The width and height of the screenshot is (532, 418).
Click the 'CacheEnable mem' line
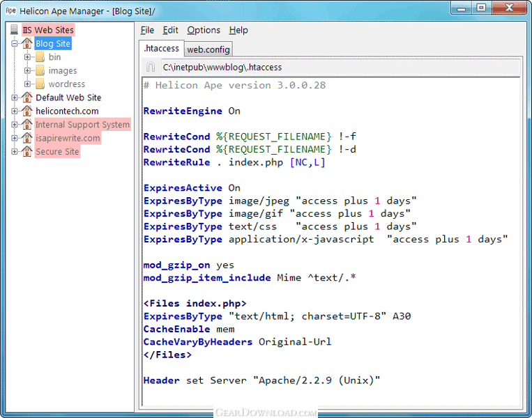pos(189,330)
